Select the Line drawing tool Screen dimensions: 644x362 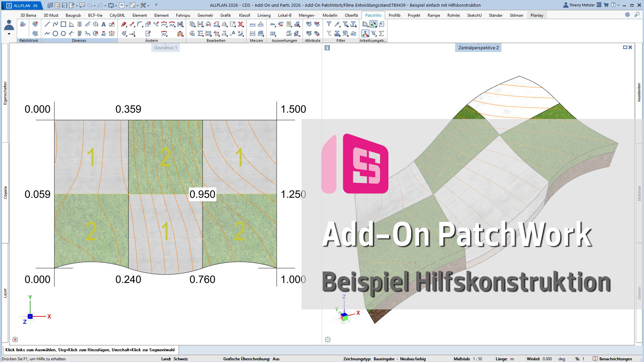click(47, 24)
